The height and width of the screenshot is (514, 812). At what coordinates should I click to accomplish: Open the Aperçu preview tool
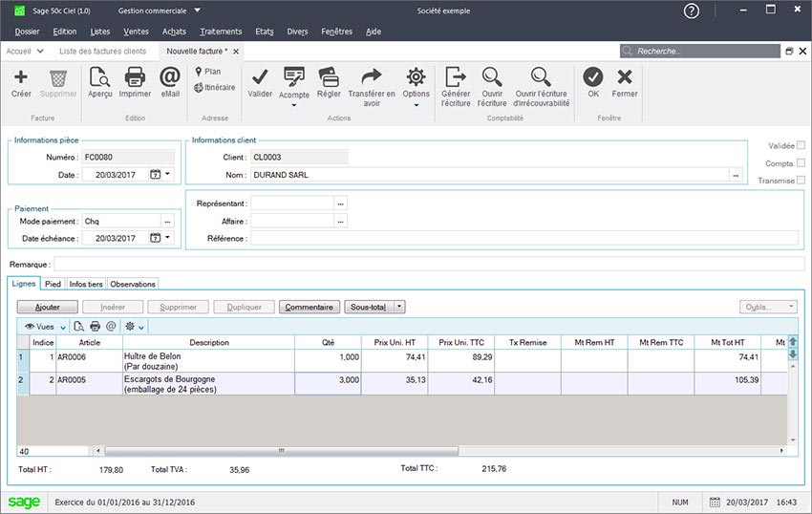tap(99, 77)
